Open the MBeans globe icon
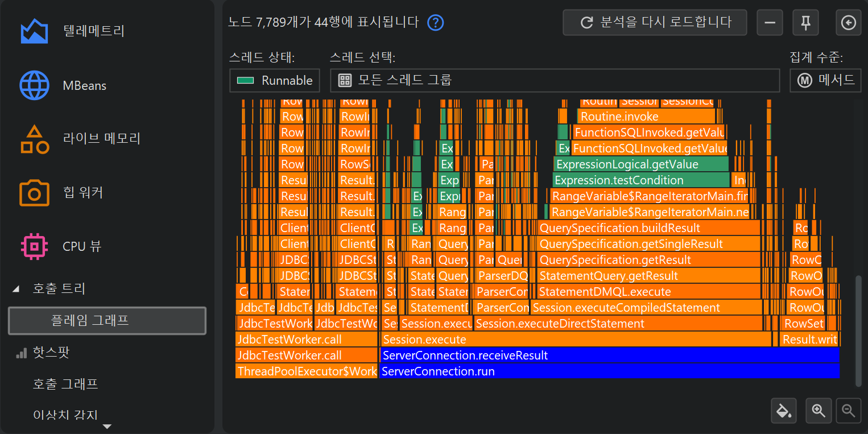 (34, 85)
